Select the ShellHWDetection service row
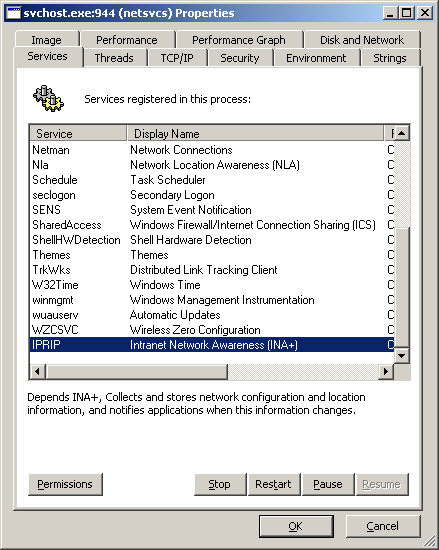439x550 pixels. tap(212, 240)
